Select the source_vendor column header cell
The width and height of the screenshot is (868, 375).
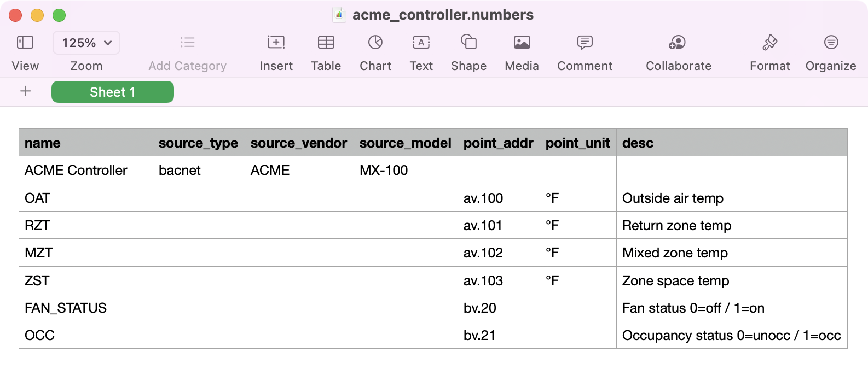pyautogui.click(x=299, y=143)
